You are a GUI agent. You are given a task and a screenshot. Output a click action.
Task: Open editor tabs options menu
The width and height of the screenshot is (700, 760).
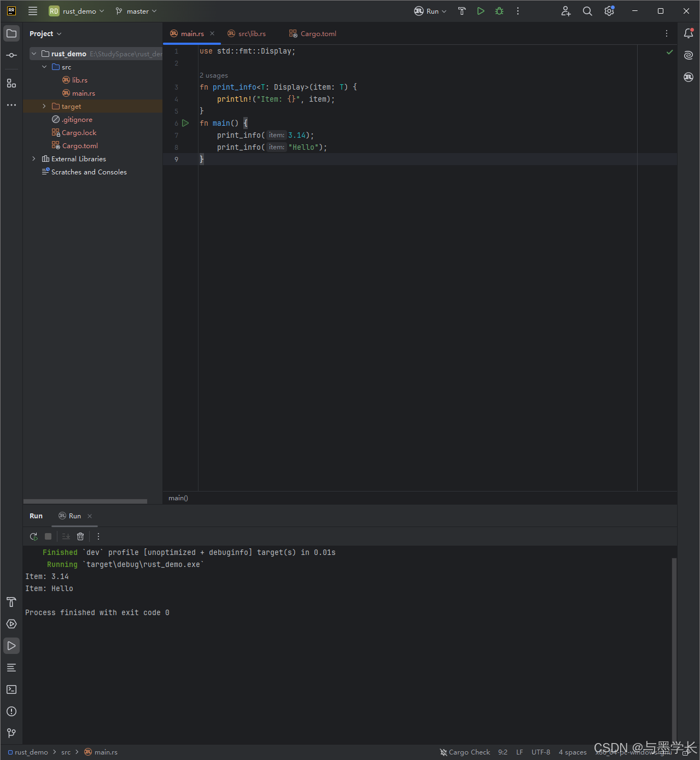(667, 33)
